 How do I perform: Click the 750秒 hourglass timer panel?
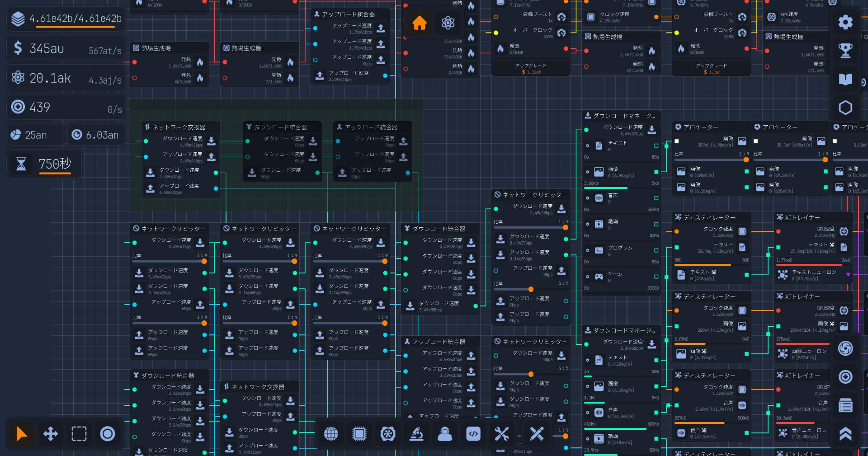pyautogui.click(x=44, y=164)
